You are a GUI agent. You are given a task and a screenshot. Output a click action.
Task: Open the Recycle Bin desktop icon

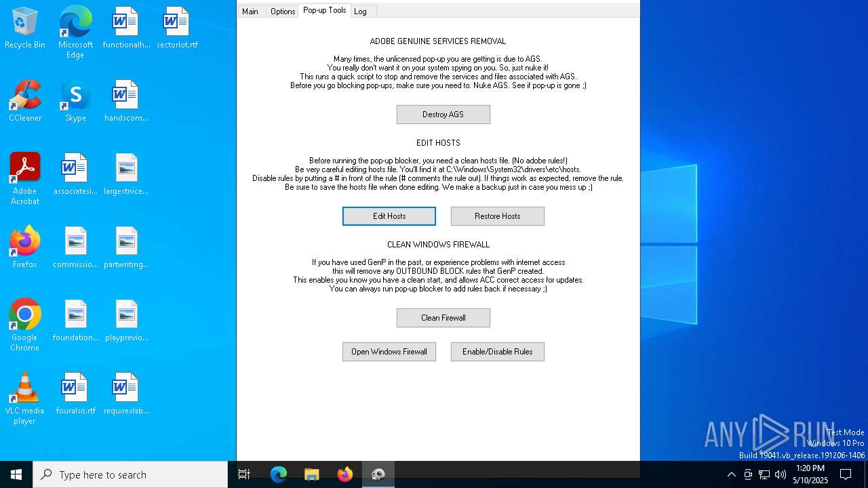25,28
